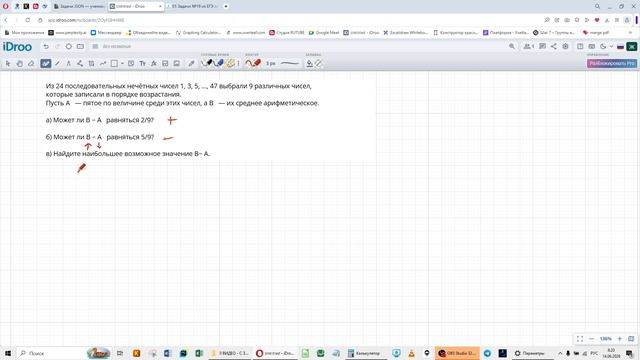Switch to the Untitled - iDroo tab
Screen dimensions: 640x360
136,6
